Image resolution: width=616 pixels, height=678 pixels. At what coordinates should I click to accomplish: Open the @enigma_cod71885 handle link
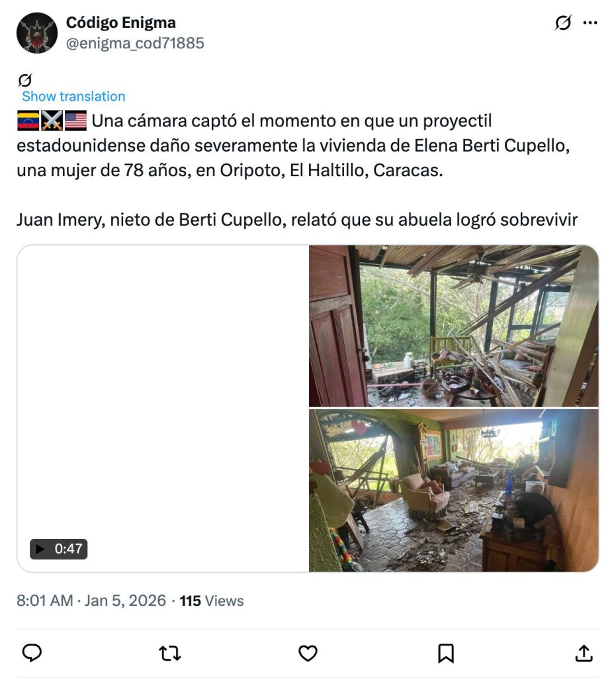(135, 43)
